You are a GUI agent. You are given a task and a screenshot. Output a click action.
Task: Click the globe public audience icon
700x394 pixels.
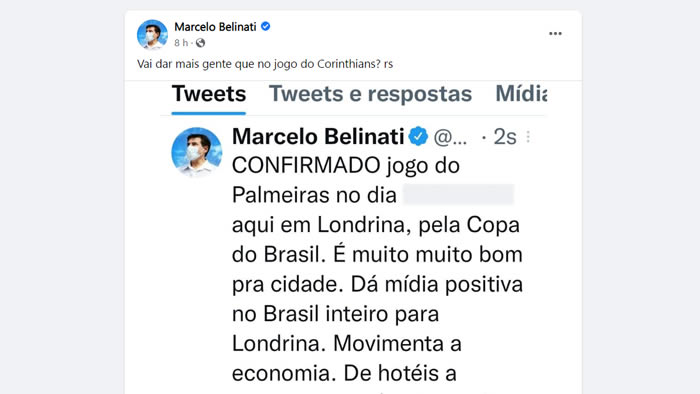pyautogui.click(x=200, y=43)
